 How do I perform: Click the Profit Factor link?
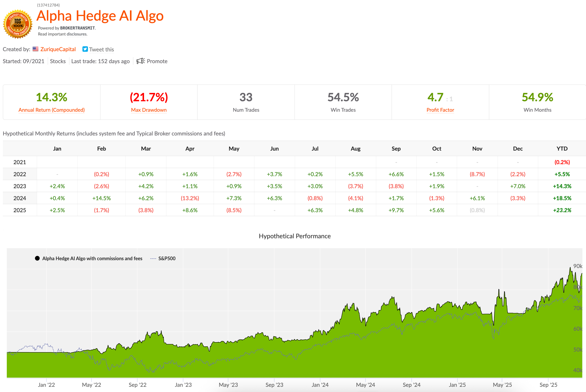[440, 110]
